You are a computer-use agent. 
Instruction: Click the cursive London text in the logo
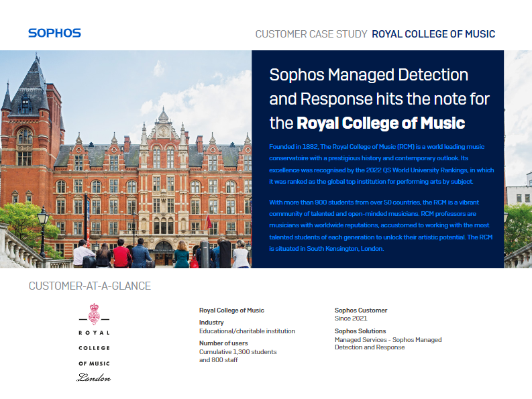(94, 378)
